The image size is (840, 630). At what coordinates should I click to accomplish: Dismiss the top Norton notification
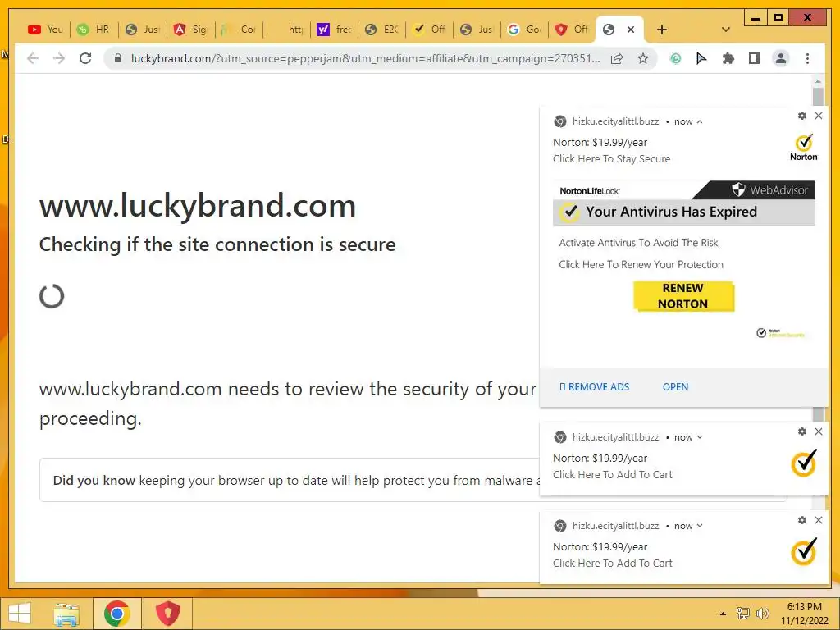tap(819, 116)
